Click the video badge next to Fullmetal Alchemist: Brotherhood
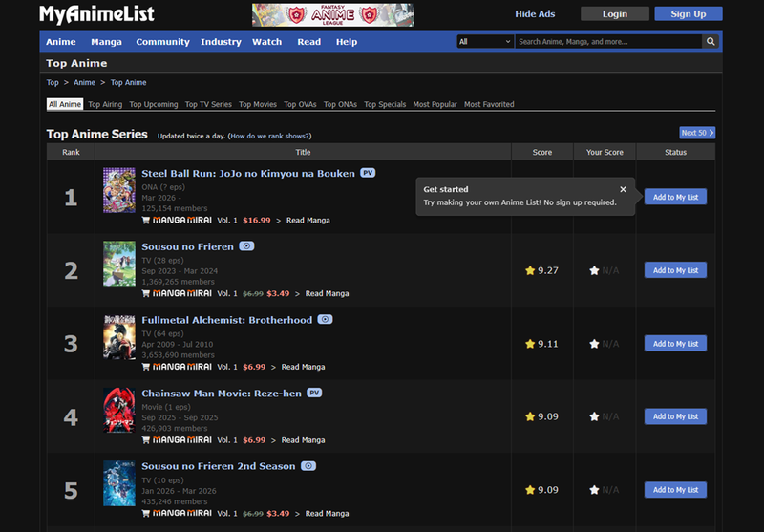The width and height of the screenshot is (764, 532). (x=325, y=320)
